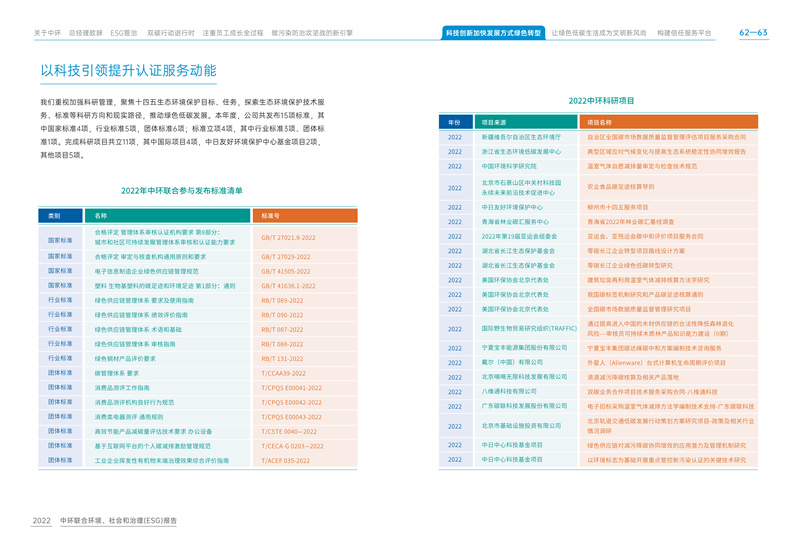Image resolution: width=800 pixels, height=546 pixels.
Task: Switch to the 双碳行动进行时 tab
Action: (168, 33)
